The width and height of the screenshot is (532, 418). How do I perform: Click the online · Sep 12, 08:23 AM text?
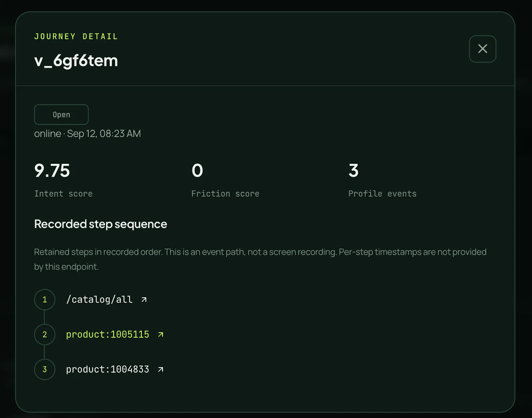pyautogui.click(x=87, y=134)
